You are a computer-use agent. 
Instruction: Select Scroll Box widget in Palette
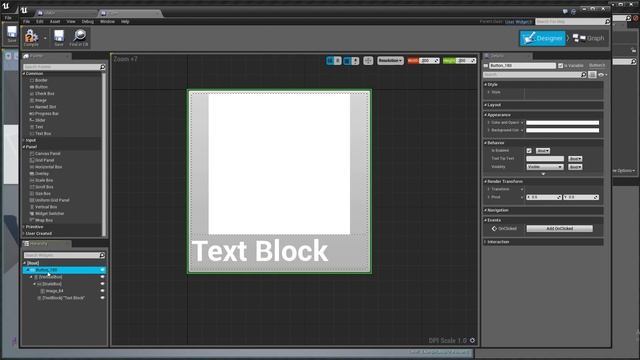click(x=41, y=187)
